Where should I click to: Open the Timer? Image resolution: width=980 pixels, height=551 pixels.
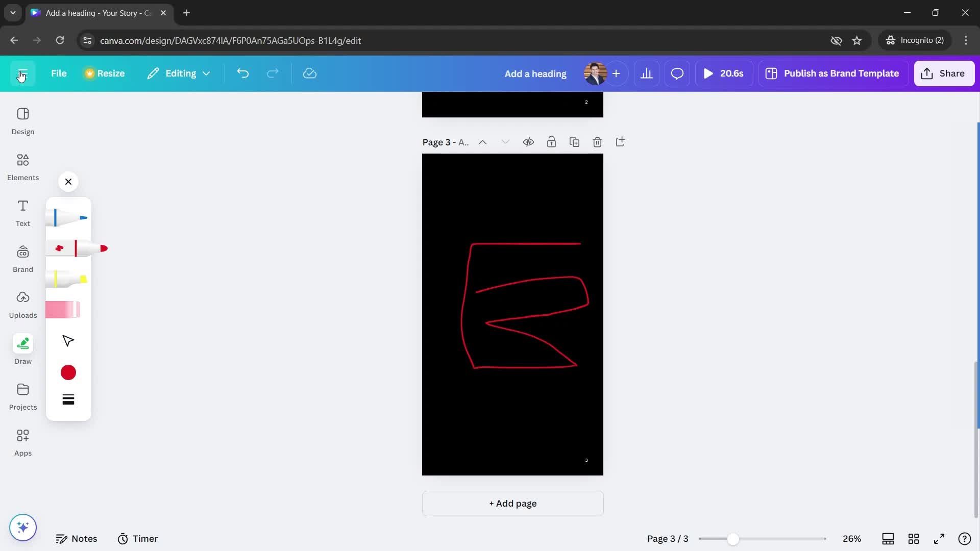point(138,539)
